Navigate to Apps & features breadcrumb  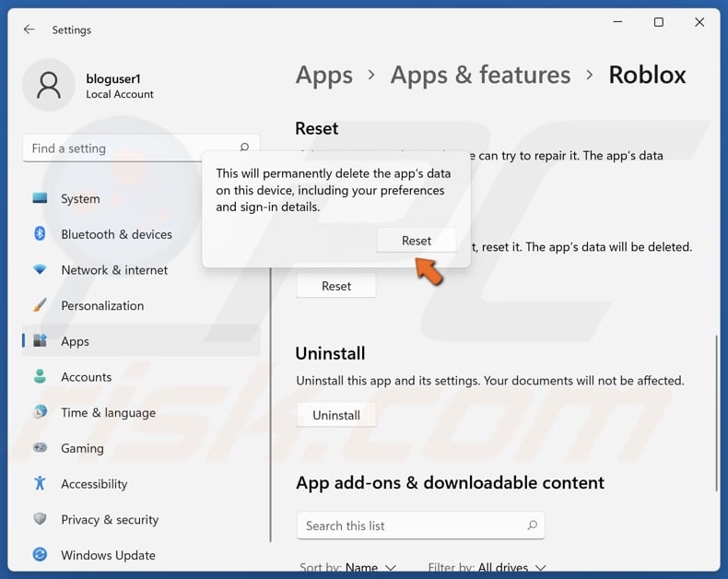pos(480,75)
